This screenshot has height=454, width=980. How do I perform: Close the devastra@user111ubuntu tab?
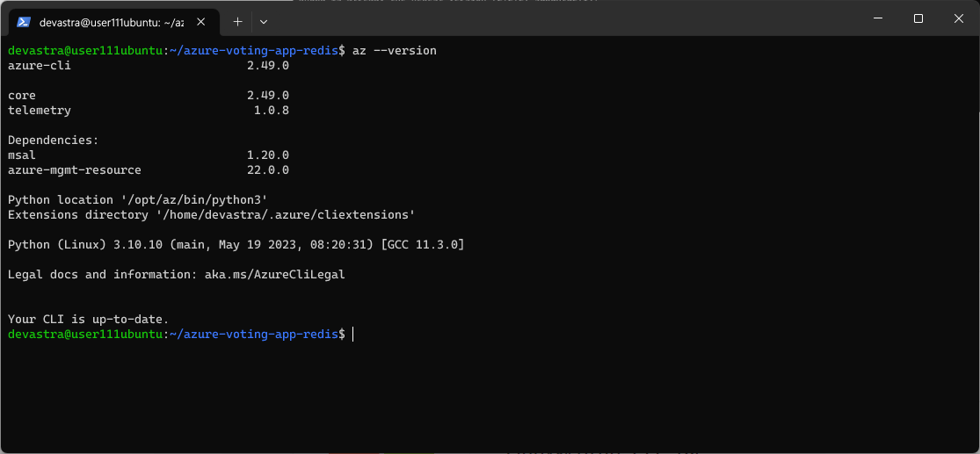200,22
